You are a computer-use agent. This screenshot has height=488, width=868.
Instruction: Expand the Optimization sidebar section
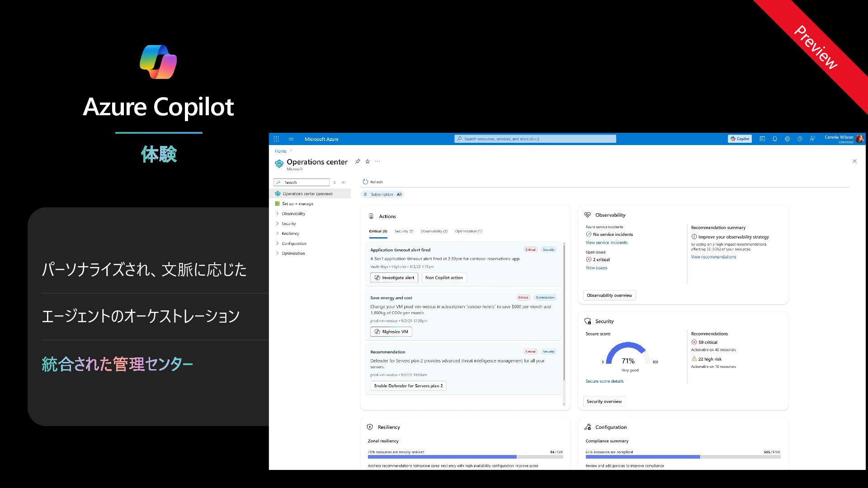[293, 253]
